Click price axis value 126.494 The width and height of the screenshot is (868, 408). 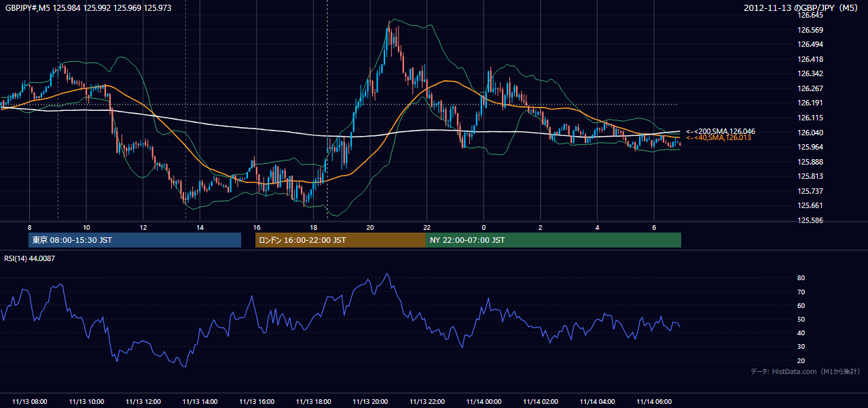(x=810, y=44)
